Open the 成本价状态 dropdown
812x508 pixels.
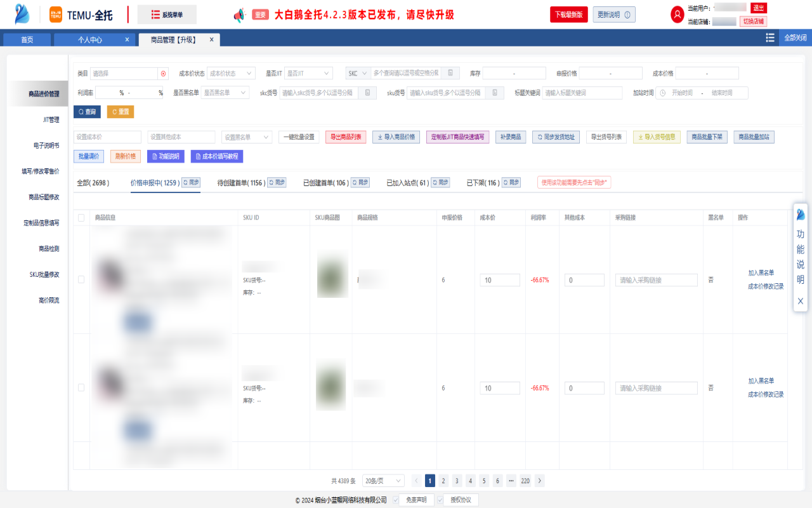pyautogui.click(x=230, y=72)
